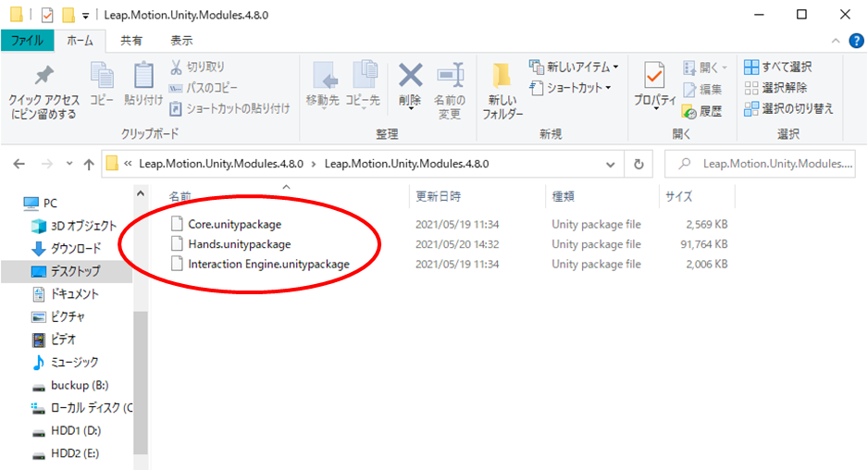Select HDD2 (E:) drive
868x470 pixels.
point(66,453)
